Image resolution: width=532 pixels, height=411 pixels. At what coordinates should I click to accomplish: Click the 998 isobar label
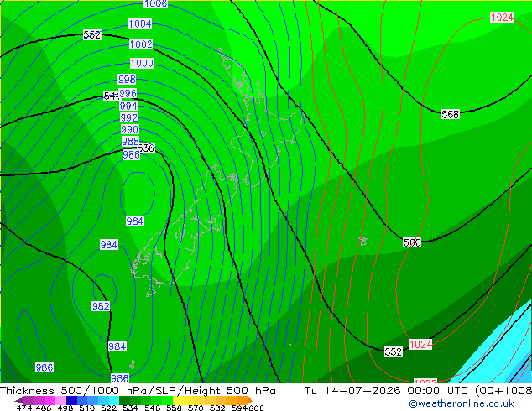coord(127,79)
